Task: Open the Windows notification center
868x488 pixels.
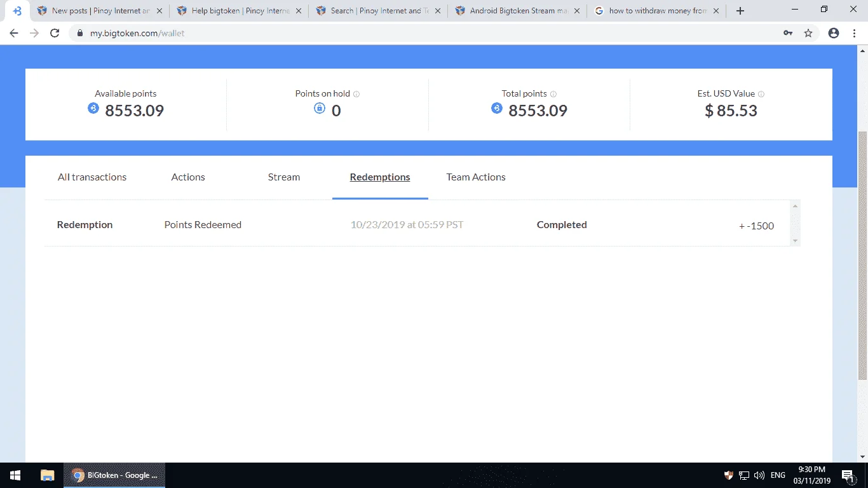Action: coord(848,475)
